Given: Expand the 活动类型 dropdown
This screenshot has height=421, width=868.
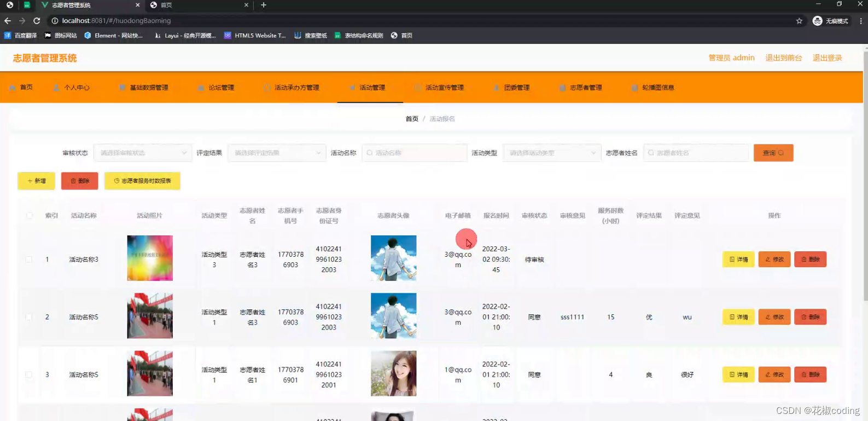Looking at the screenshot, I should coord(551,153).
